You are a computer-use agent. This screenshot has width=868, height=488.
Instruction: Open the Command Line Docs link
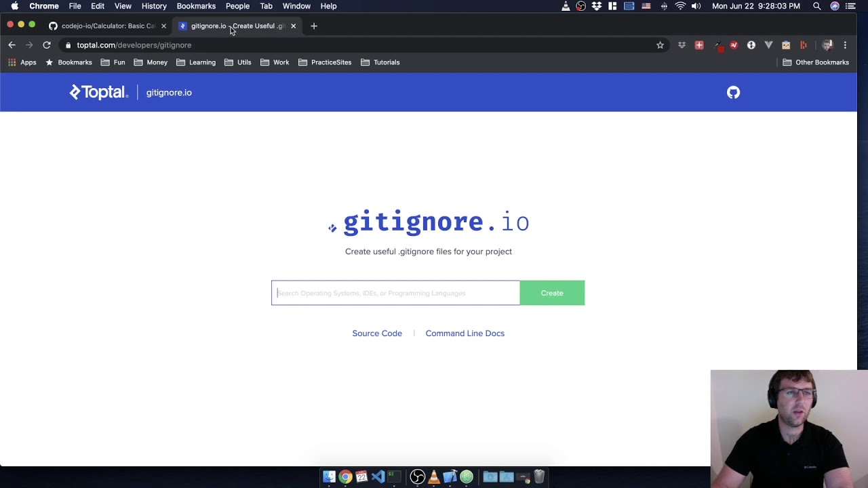pos(465,333)
